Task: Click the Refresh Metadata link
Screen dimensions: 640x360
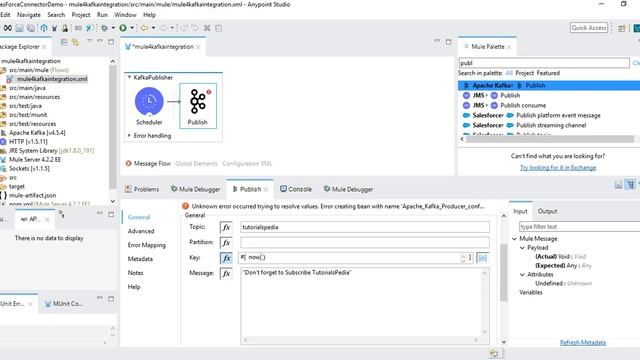Action: [x=582, y=342]
